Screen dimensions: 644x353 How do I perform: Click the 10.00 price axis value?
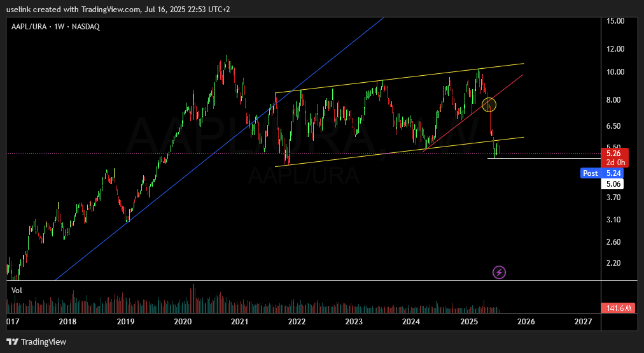pyautogui.click(x=615, y=72)
